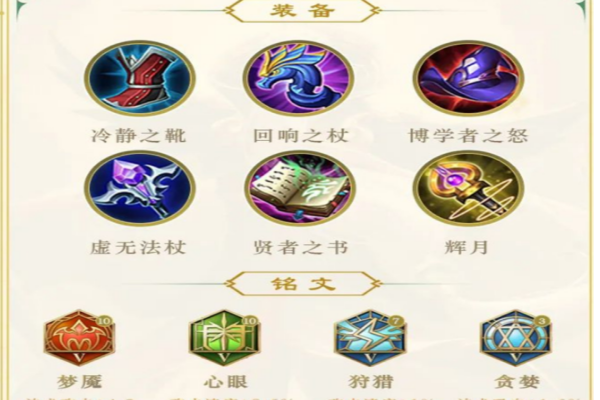Click the 铭文 section header
600x400 pixels.
pyautogui.click(x=302, y=284)
